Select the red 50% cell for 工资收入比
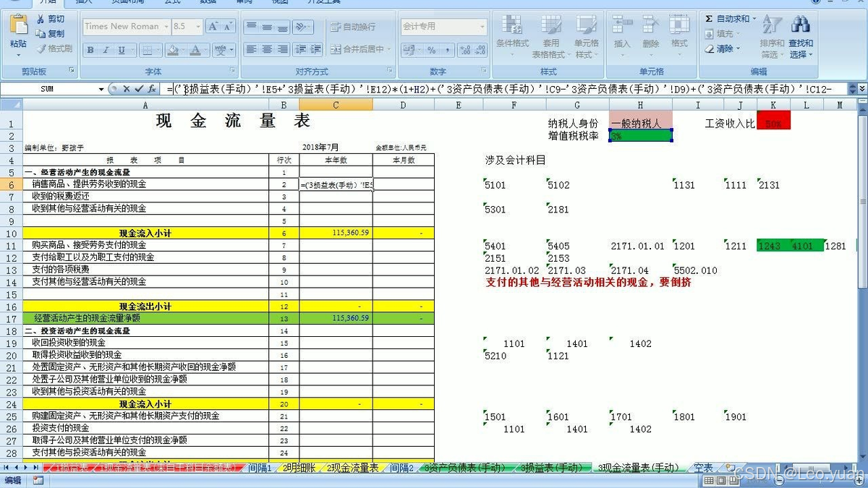Image resolution: width=868 pixels, height=488 pixels. (x=773, y=120)
